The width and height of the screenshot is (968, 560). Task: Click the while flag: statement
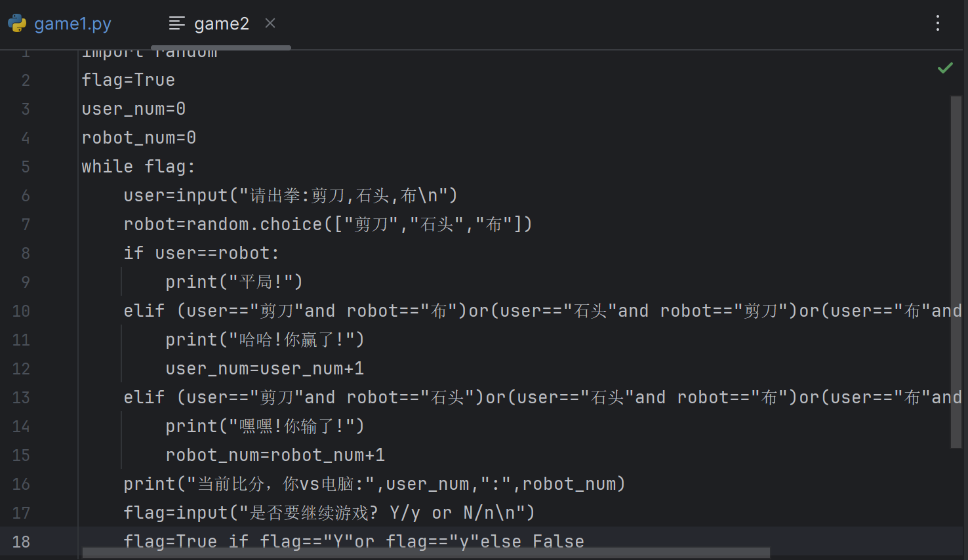tap(138, 166)
